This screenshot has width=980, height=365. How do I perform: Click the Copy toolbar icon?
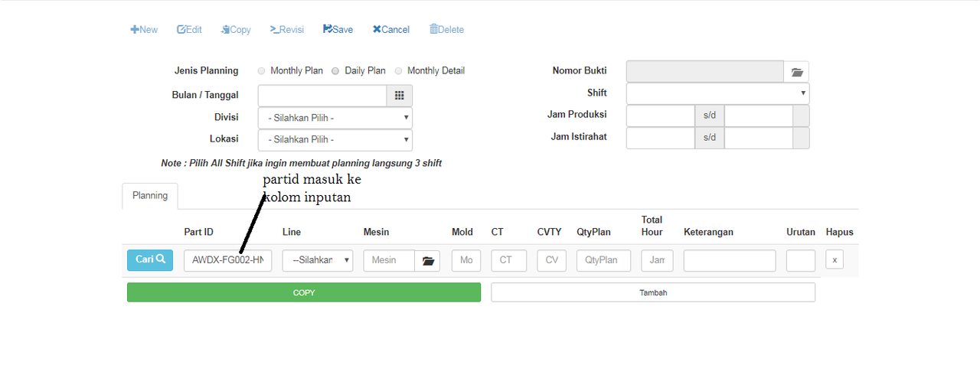[x=226, y=30]
